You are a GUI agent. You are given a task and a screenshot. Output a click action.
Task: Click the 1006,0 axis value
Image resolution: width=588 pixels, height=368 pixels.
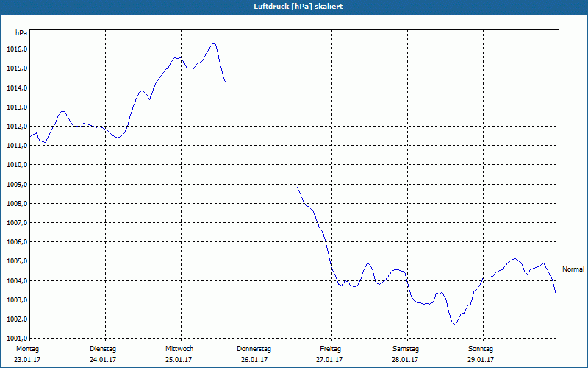[17, 242]
